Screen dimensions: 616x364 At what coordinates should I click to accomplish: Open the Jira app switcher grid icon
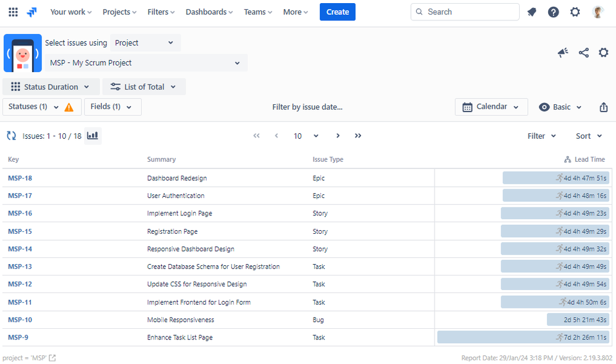pos(13,12)
